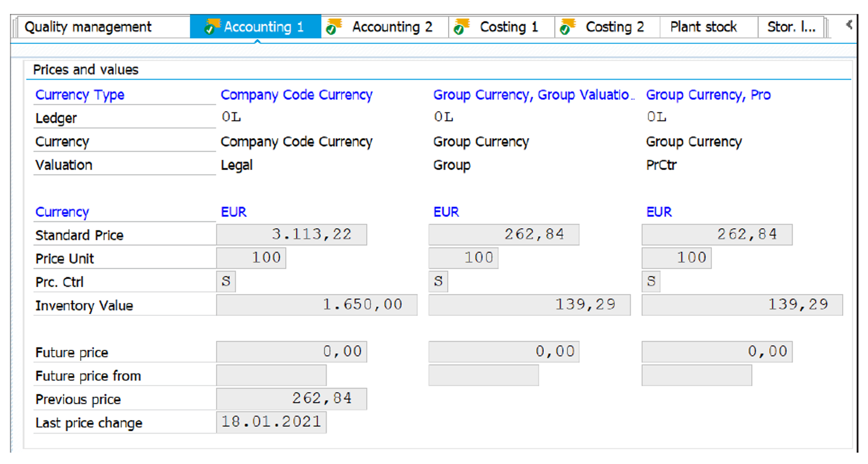This screenshot has width=868, height=464.
Task: Open the Currency Type field help link
Action: (x=79, y=95)
